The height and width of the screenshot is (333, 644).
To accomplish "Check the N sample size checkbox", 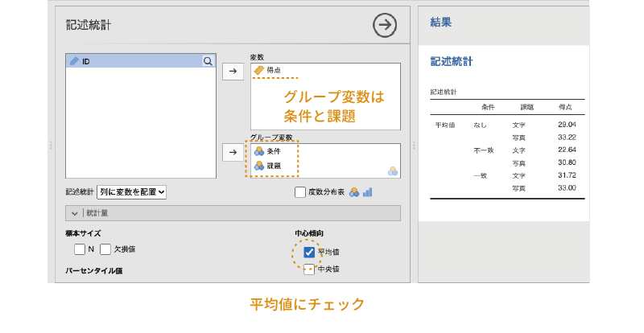I will [x=80, y=249].
